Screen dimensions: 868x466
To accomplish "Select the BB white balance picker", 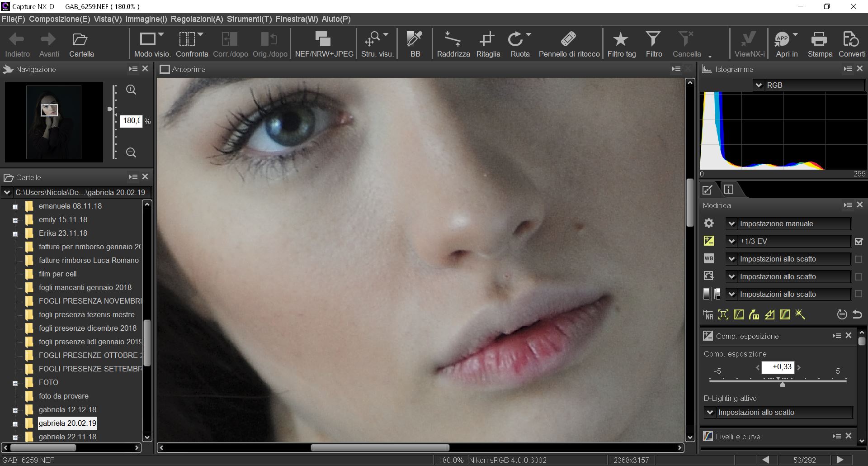I will pos(415,44).
